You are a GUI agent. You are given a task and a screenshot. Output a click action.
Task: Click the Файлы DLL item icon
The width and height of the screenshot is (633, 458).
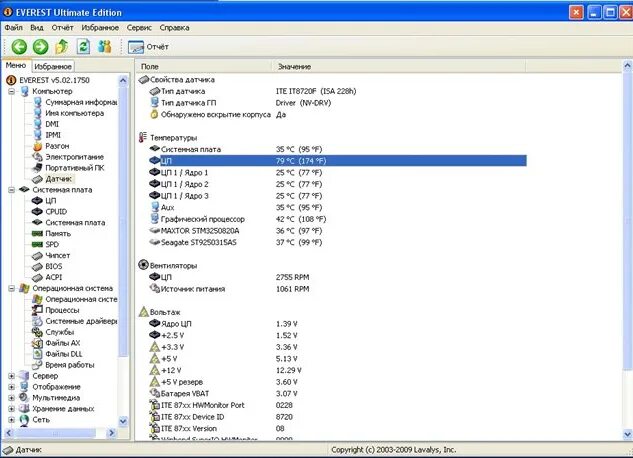[x=38, y=354]
